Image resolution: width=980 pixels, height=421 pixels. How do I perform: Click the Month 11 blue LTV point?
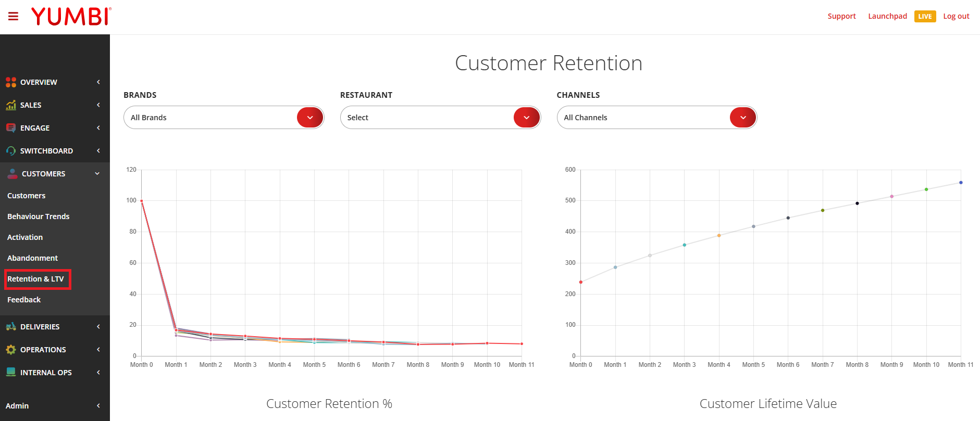pyautogui.click(x=961, y=183)
